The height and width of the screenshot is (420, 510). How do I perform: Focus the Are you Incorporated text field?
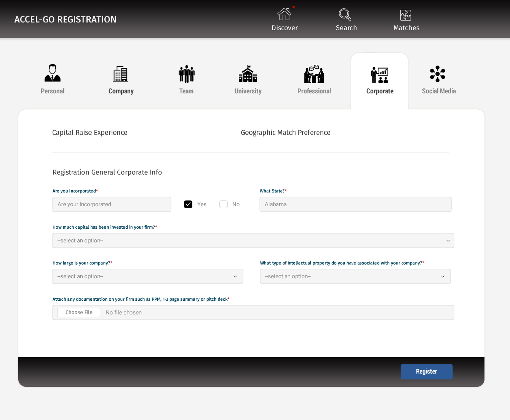click(112, 204)
